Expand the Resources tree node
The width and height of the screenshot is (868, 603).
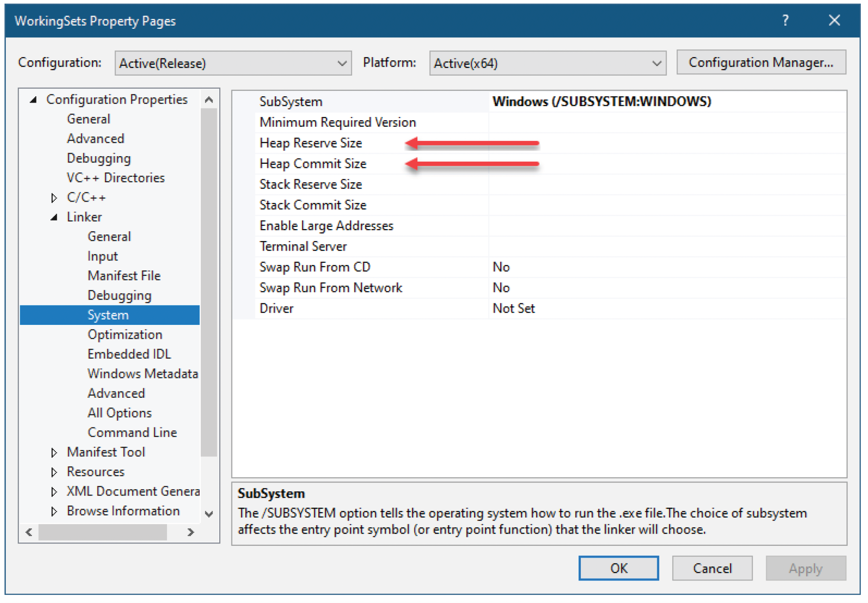click(54, 472)
